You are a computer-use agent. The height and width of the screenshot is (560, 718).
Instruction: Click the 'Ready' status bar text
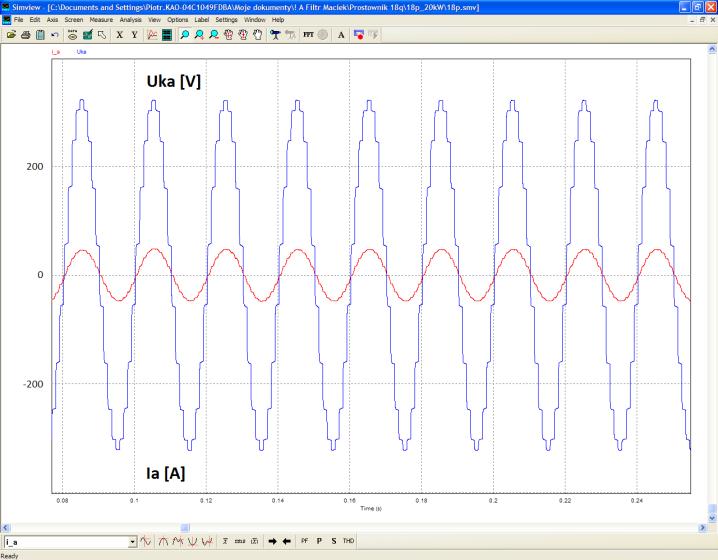pos(10,556)
